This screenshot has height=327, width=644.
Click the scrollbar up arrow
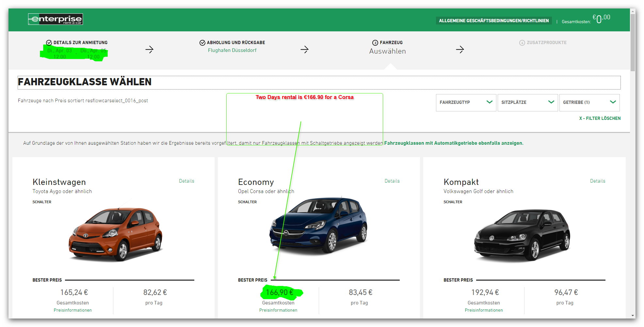633,11
